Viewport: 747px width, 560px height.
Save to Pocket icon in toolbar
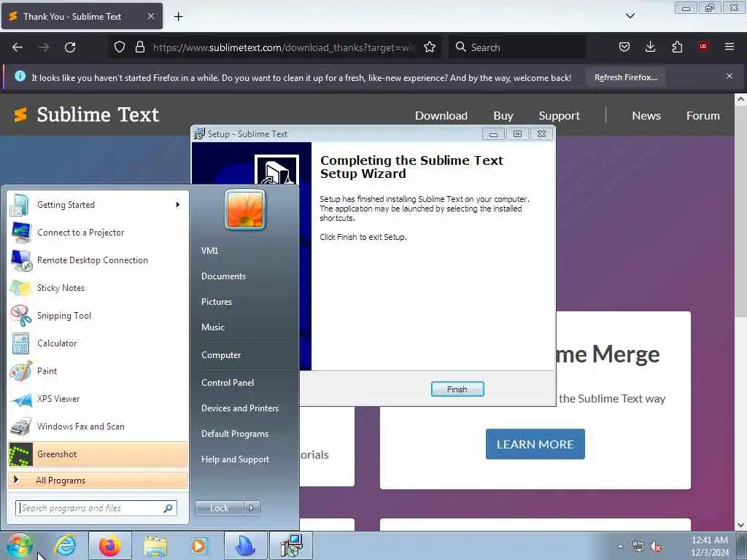click(x=624, y=47)
